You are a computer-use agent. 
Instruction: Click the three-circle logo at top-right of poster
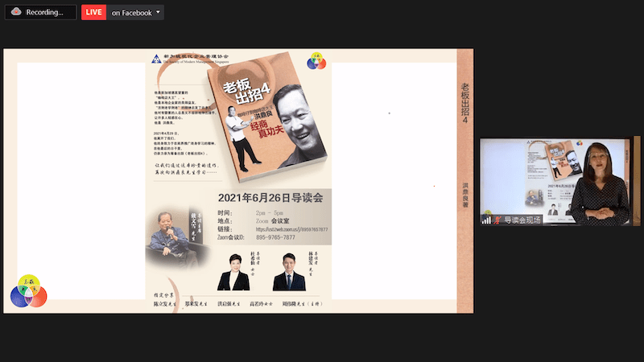[317, 62]
